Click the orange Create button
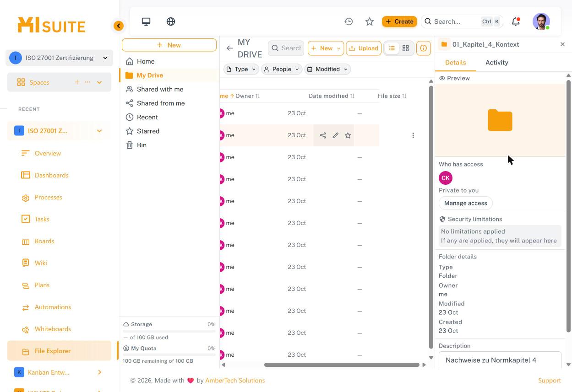Screen dimensions: 572x392 [399, 21]
